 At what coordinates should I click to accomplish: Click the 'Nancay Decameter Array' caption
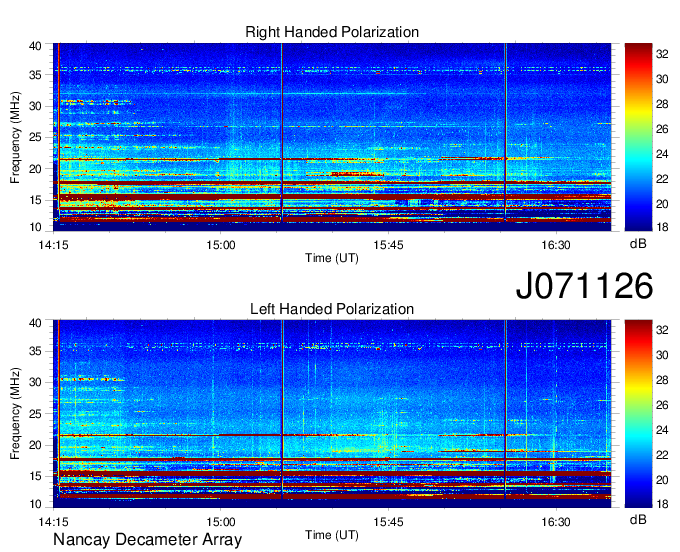coord(147,540)
